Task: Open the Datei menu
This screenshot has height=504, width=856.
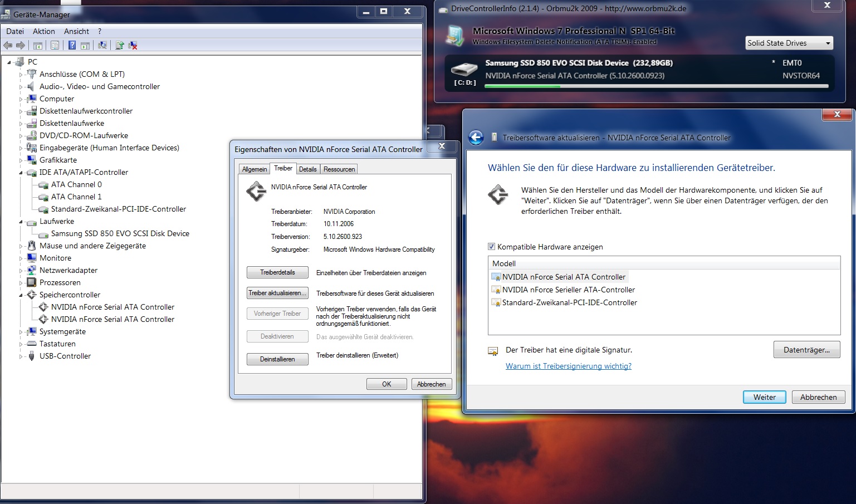Action: tap(15, 31)
